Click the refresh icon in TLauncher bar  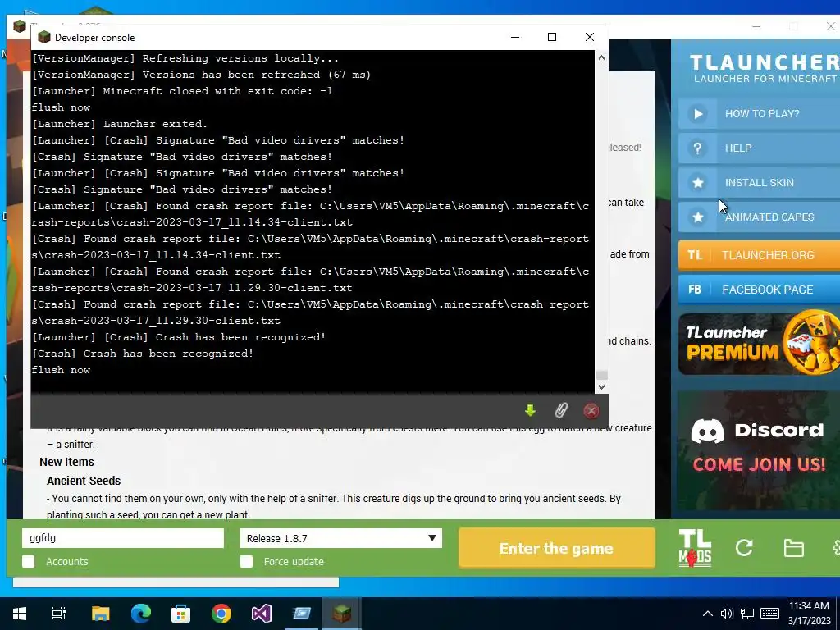pyautogui.click(x=744, y=548)
